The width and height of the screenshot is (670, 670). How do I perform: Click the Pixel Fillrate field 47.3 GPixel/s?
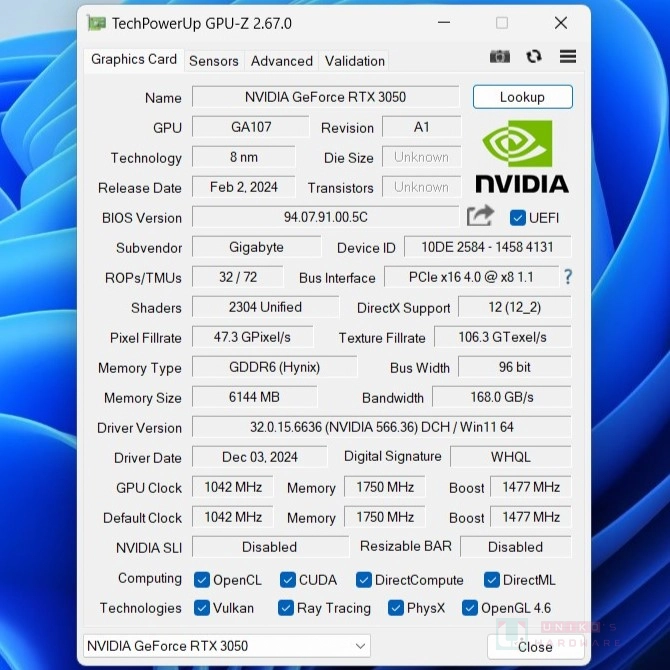[253, 337]
